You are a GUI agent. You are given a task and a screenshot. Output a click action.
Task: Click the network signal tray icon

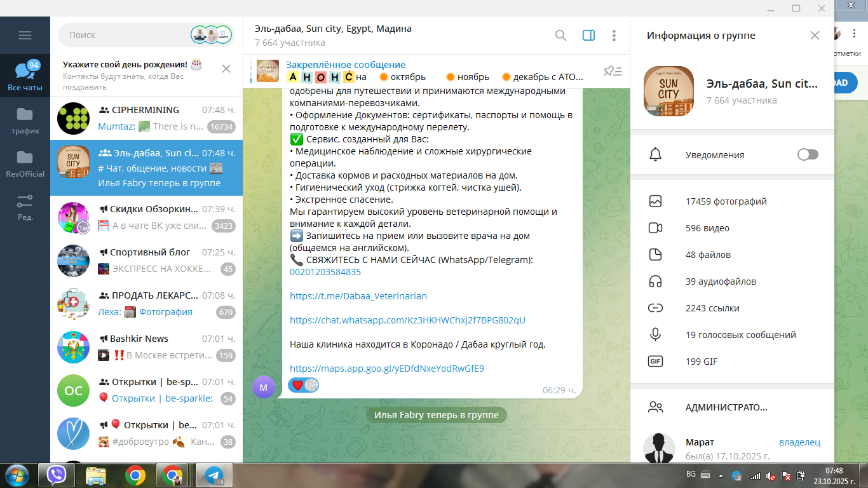pos(756,476)
